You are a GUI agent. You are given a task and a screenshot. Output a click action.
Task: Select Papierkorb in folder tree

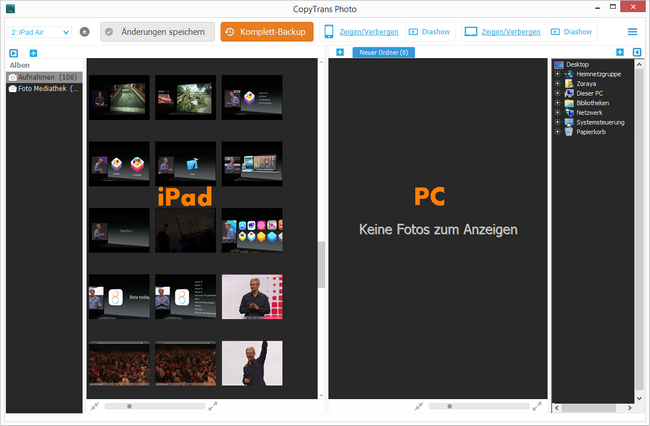tap(591, 132)
